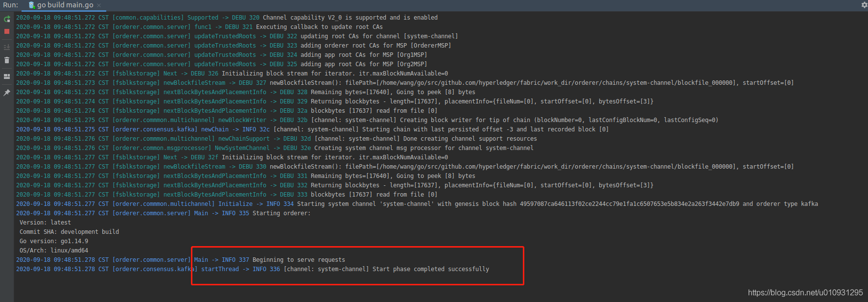Close the go build main.go tab
This screenshot has width=868, height=302.
coord(99,5)
